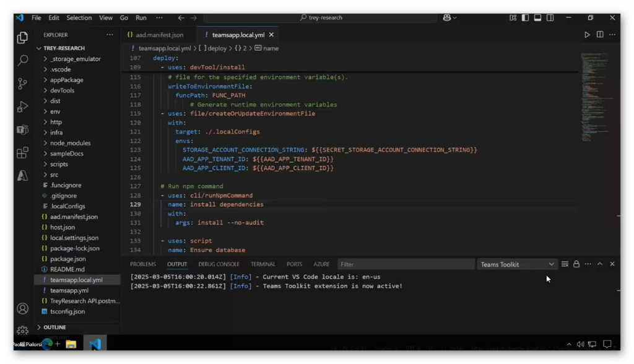Go forward in navigation history

[194, 18]
